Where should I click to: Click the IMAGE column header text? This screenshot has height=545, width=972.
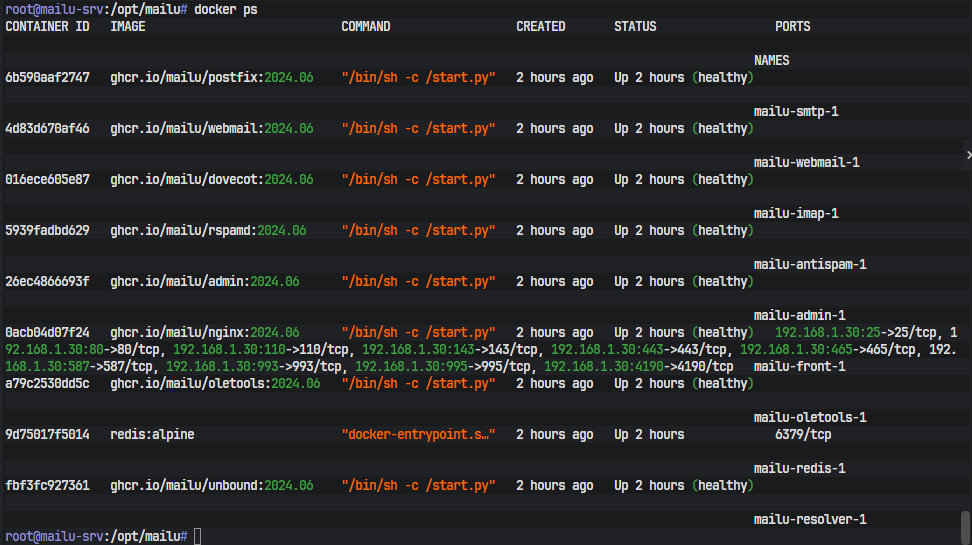click(128, 26)
